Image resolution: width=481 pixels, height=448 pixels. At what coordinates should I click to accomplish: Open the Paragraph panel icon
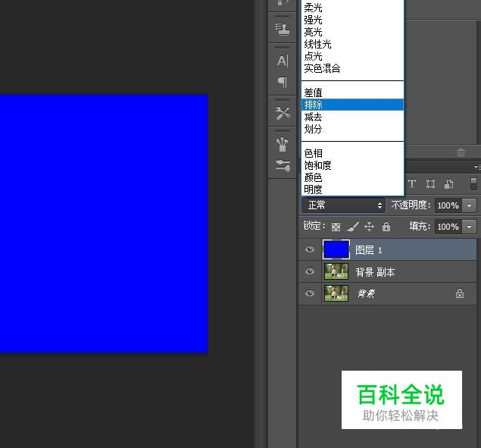pos(283,83)
